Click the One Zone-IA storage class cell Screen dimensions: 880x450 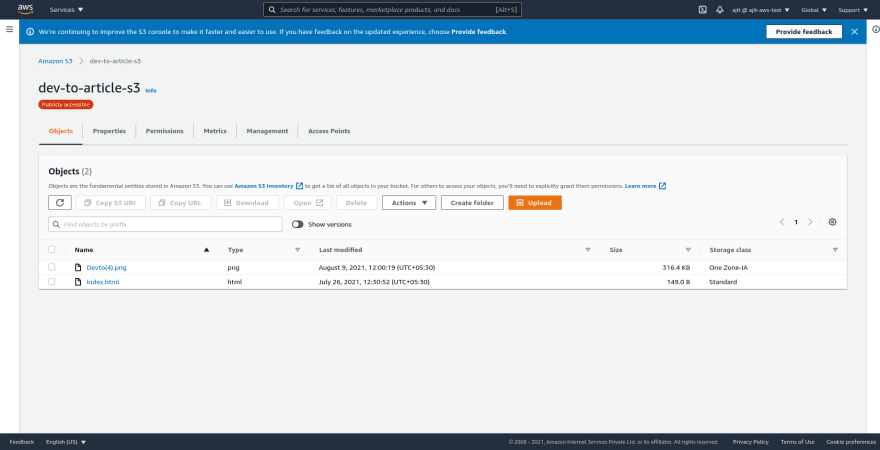tap(728, 268)
